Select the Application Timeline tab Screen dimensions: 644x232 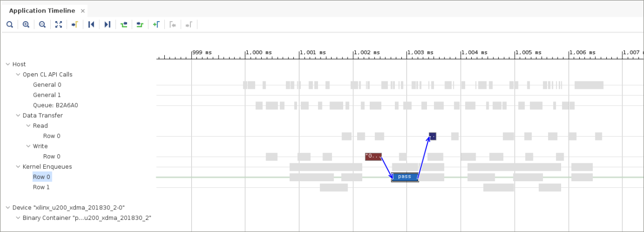pyautogui.click(x=42, y=11)
